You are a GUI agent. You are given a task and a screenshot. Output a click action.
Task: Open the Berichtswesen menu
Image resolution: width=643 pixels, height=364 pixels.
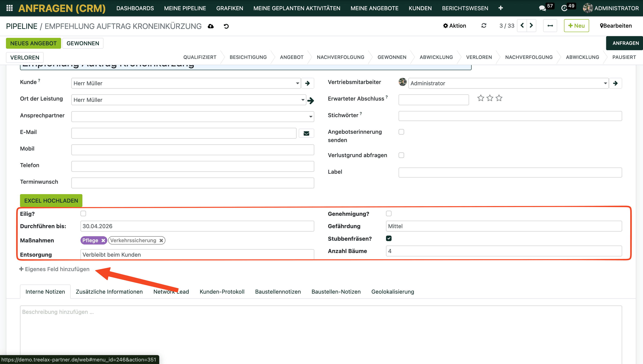pos(465,8)
